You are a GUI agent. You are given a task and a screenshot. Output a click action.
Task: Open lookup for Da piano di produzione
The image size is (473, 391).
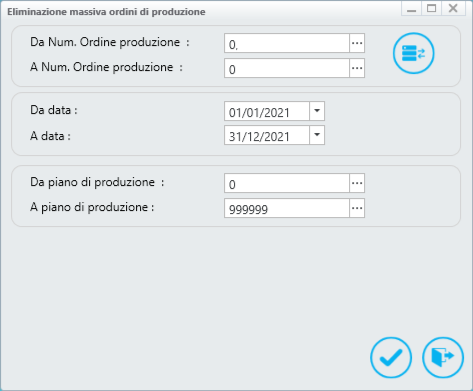pyautogui.click(x=357, y=183)
